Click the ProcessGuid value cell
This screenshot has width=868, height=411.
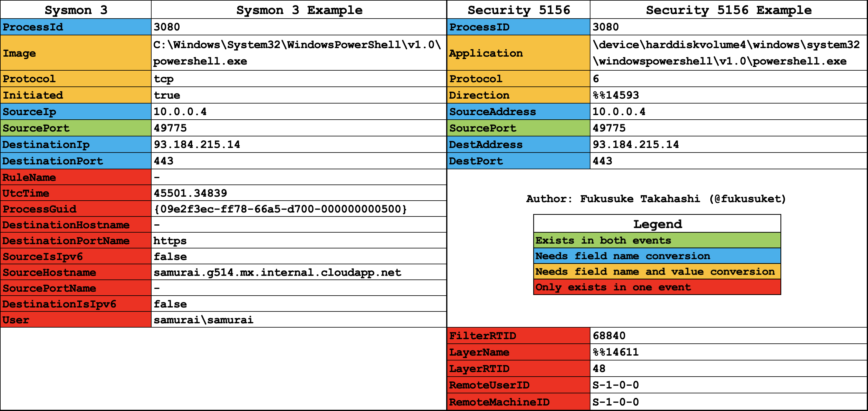pyautogui.click(x=299, y=209)
